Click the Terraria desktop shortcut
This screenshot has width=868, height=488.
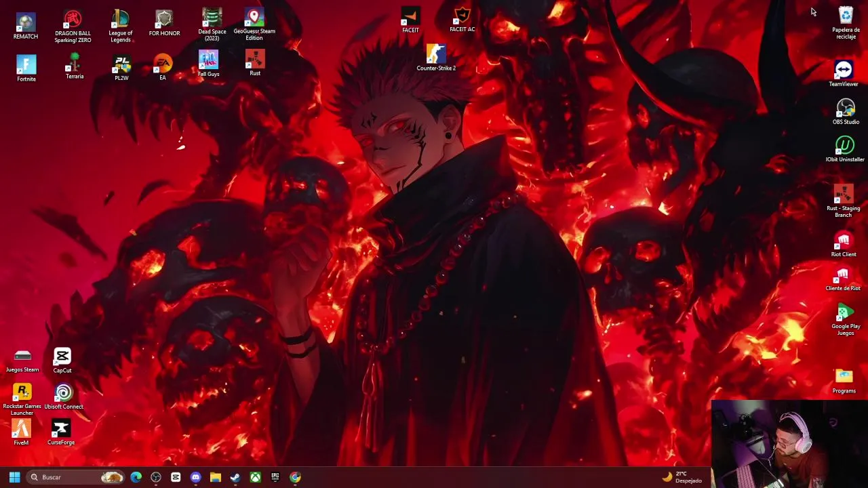[75, 66]
